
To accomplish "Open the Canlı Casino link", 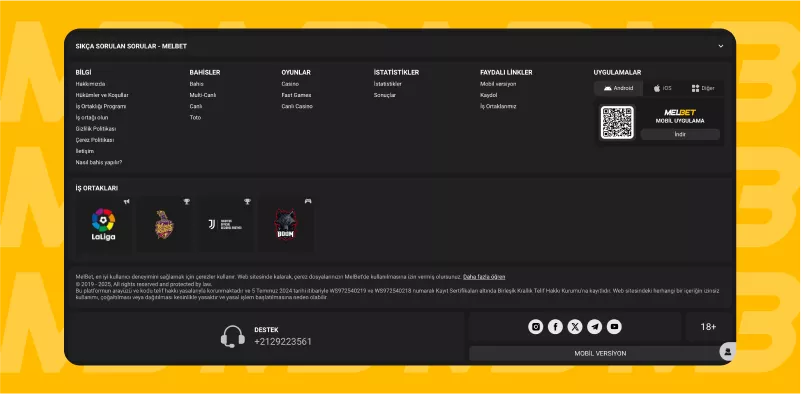I will coord(297,106).
